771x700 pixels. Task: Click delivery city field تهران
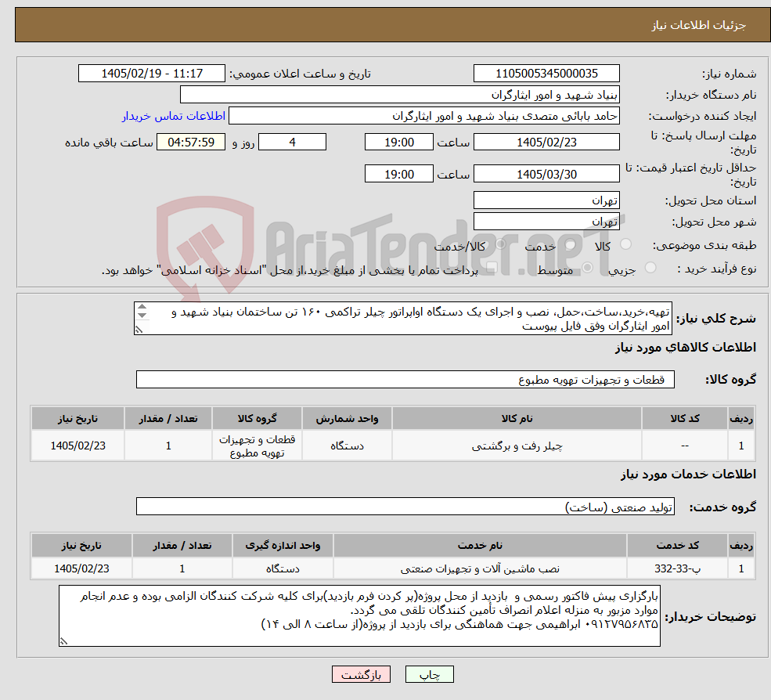click(546, 222)
